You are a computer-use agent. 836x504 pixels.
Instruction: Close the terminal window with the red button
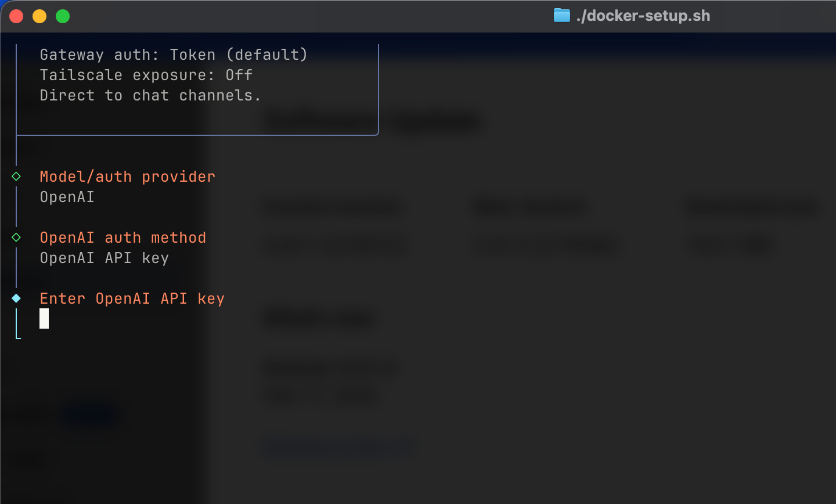coord(16,16)
